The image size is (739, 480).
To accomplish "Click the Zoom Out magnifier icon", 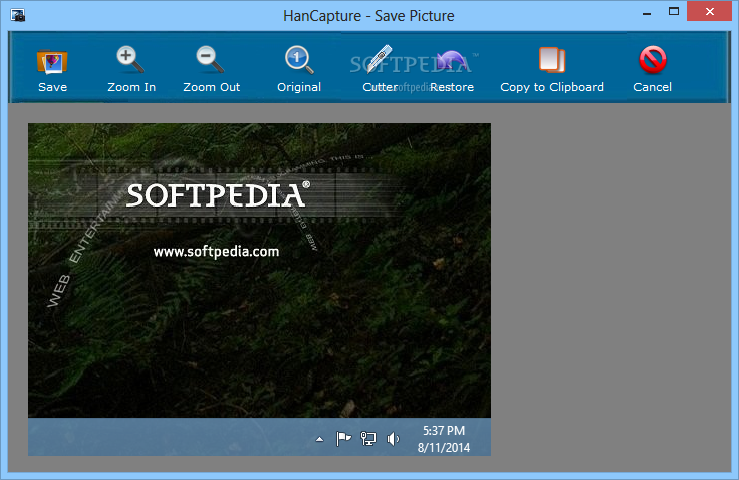I will pyautogui.click(x=210, y=60).
